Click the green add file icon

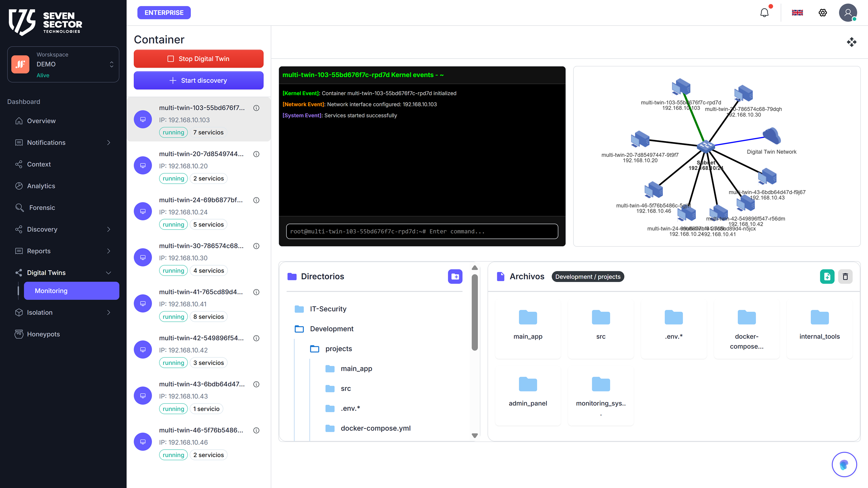[x=827, y=277]
